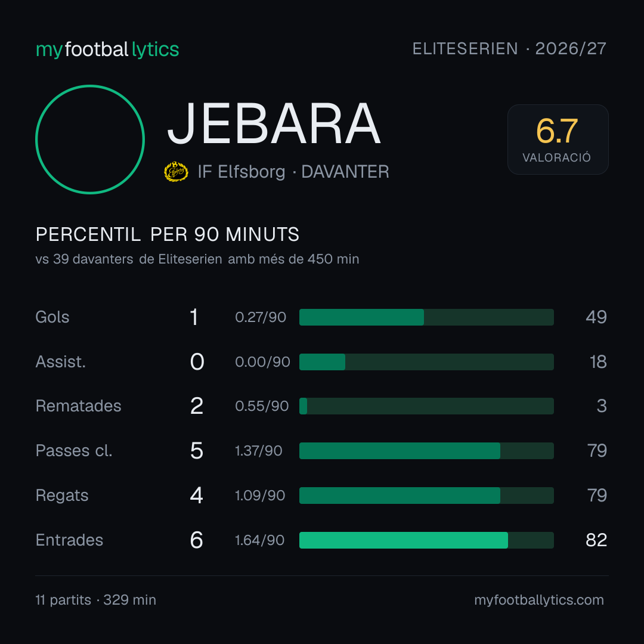Click the Rematades percentile bar
644x644 pixels.
point(426,406)
